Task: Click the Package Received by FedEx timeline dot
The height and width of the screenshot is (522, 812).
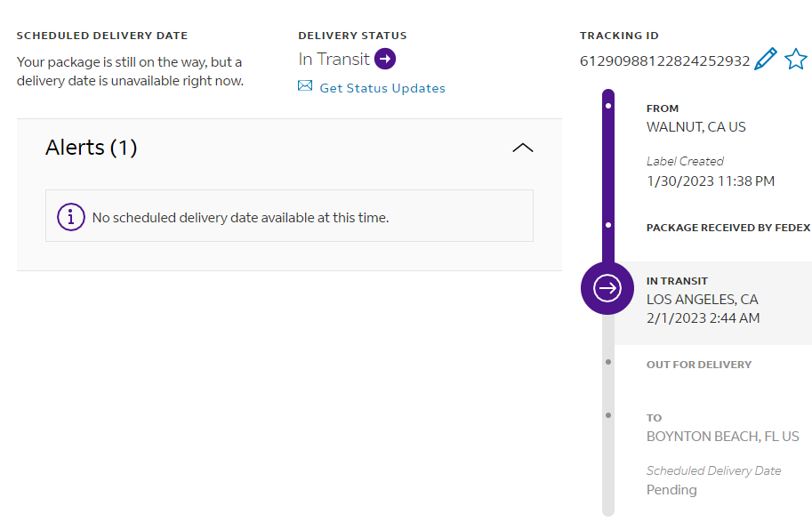Action: point(607,226)
